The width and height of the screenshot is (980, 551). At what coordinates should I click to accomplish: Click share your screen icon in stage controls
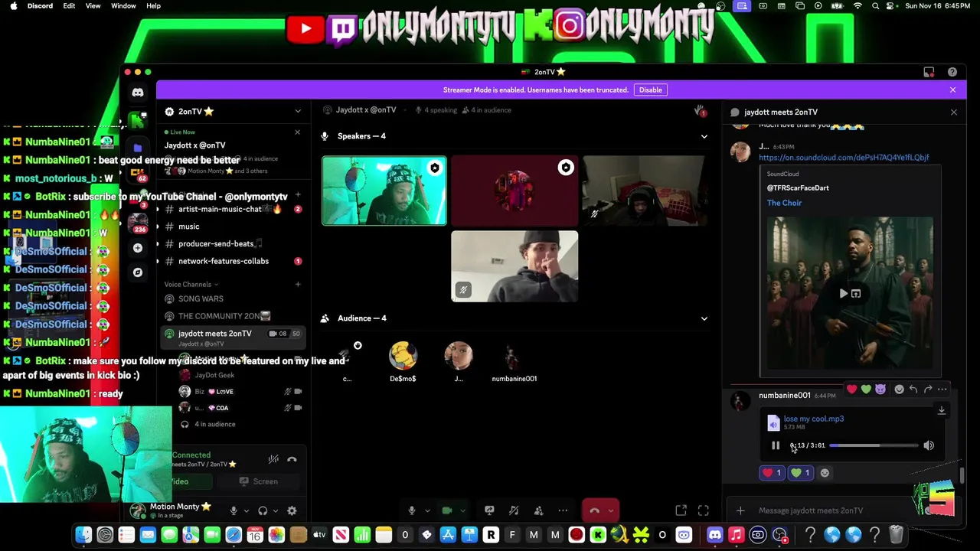[x=489, y=510]
